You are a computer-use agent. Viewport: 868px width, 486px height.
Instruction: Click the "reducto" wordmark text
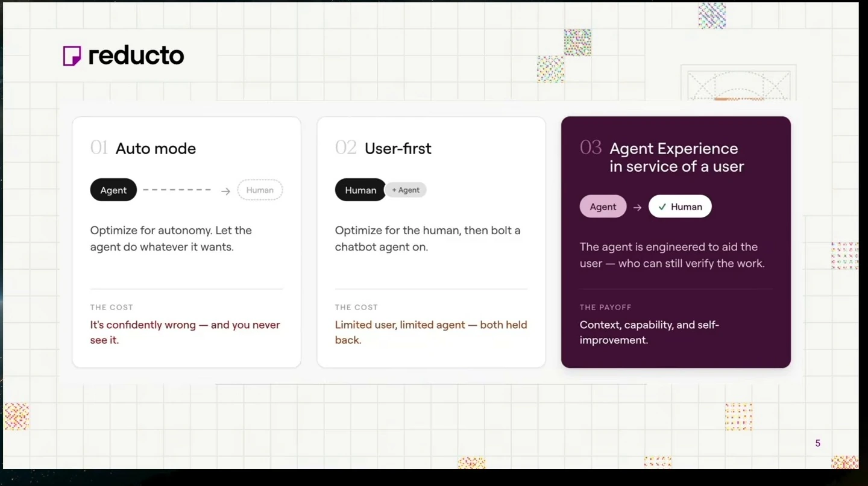(x=136, y=55)
